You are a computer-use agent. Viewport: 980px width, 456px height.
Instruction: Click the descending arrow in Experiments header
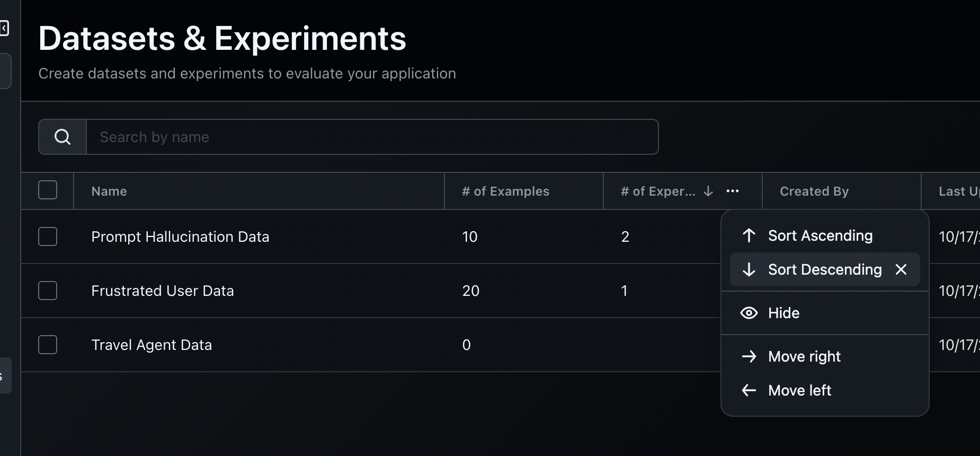(x=708, y=191)
